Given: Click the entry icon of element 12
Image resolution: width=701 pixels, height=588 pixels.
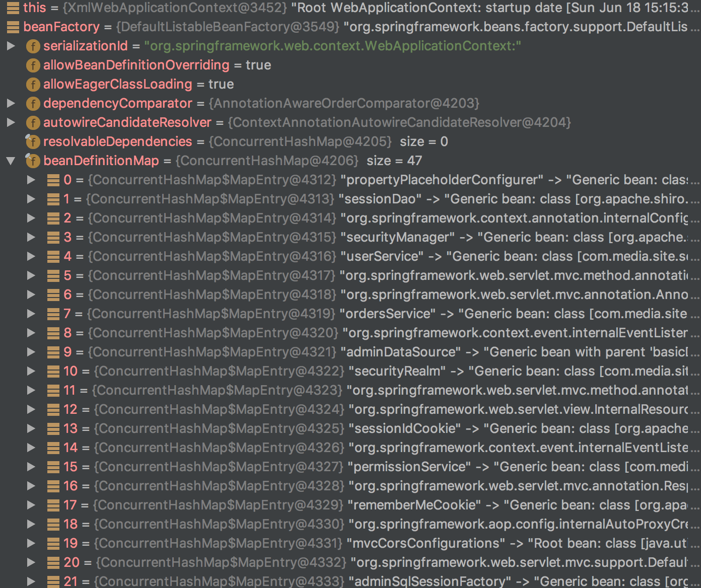Looking at the screenshot, I should (53, 410).
